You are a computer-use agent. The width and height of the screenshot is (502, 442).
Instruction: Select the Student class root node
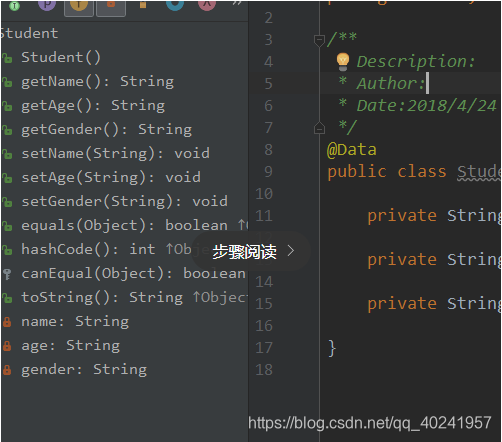(x=29, y=33)
